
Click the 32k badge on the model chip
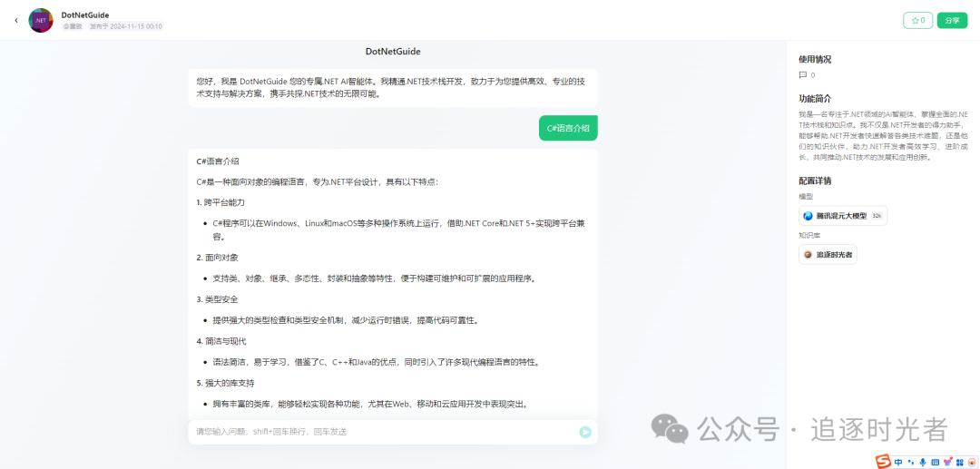point(877,216)
